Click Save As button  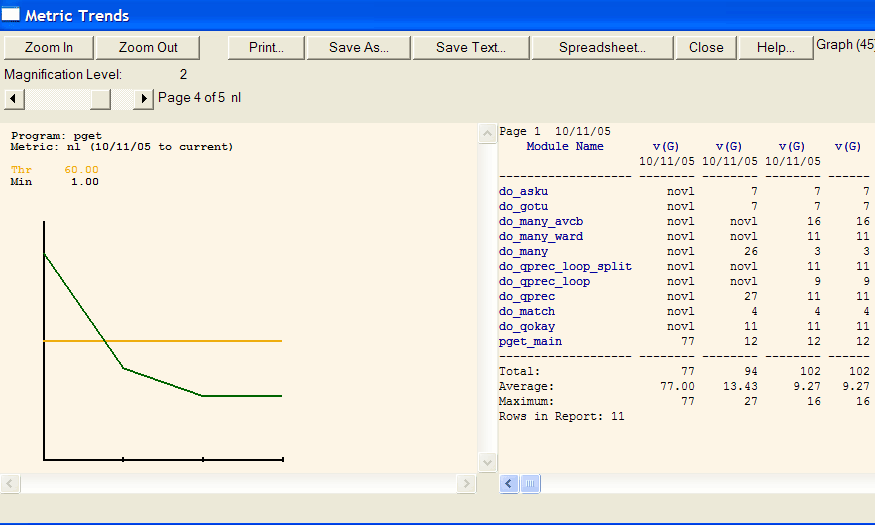click(x=359, y=48)
